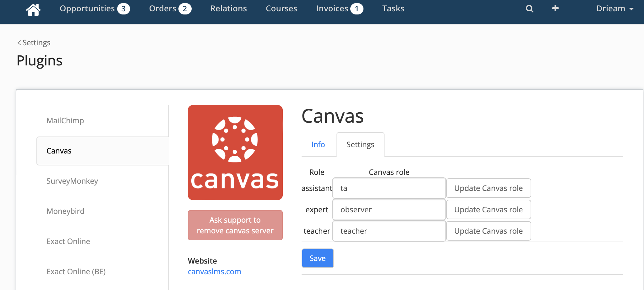Open the search magnifier icon

click(x=530, y=9)
